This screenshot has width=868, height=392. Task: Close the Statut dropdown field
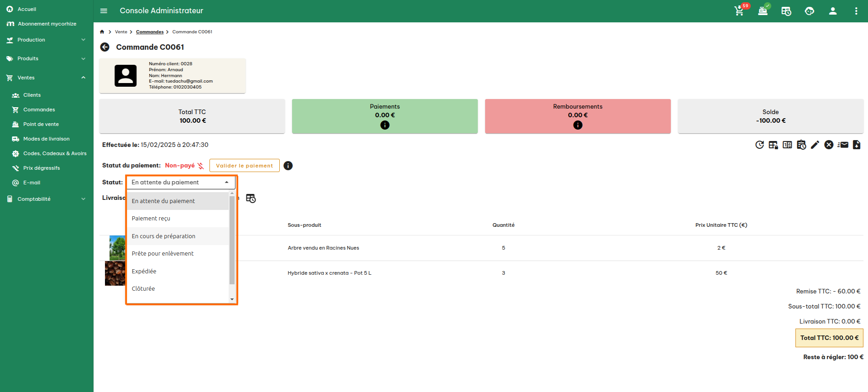pyautogui.click(x=181, y=182)
